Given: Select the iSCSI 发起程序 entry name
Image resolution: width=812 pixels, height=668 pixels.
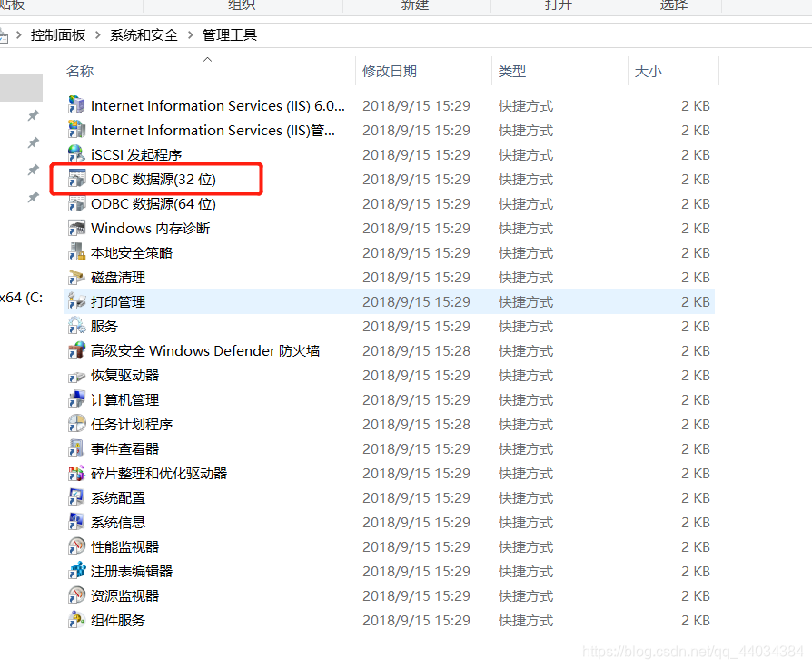Looking at the screenshot, I should 136,154.
